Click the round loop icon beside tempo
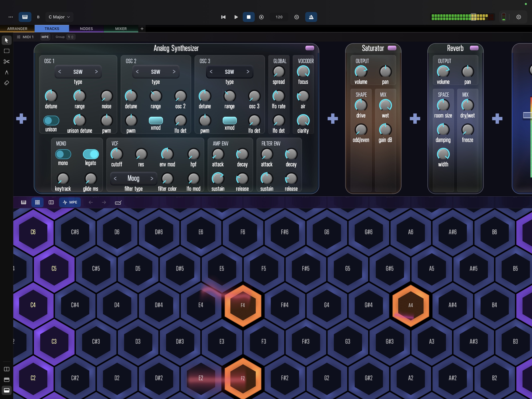Screen dimensions: 532x399 297,17
